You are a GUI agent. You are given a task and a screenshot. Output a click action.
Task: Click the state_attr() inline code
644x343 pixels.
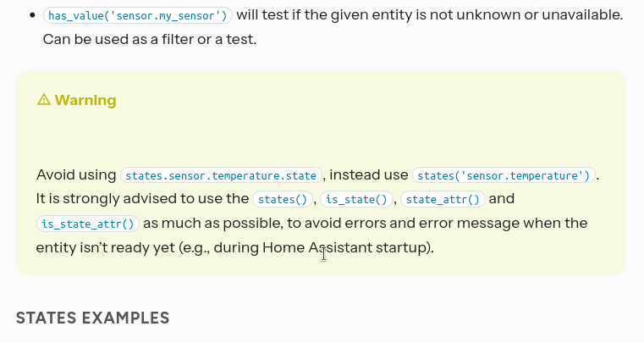(443, 200)
